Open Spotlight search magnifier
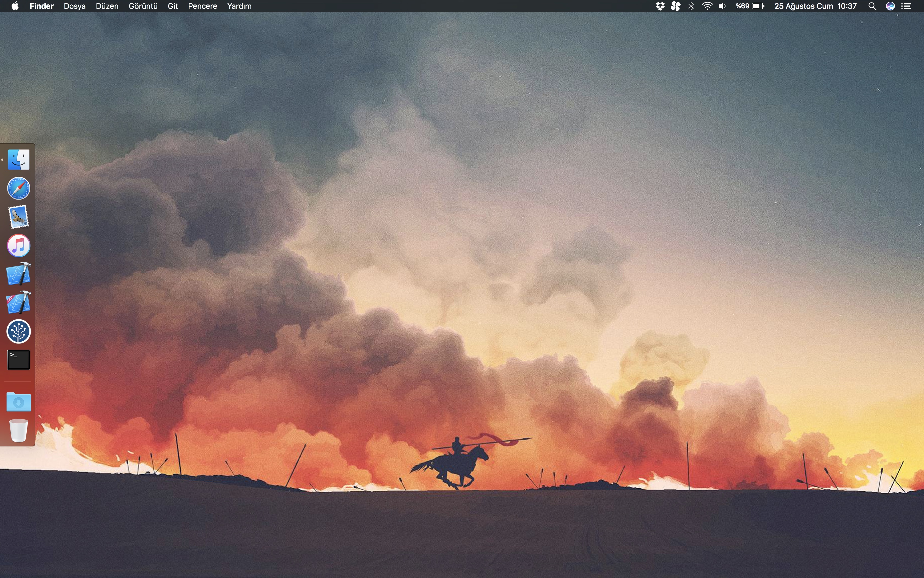 tap(872, 6)
